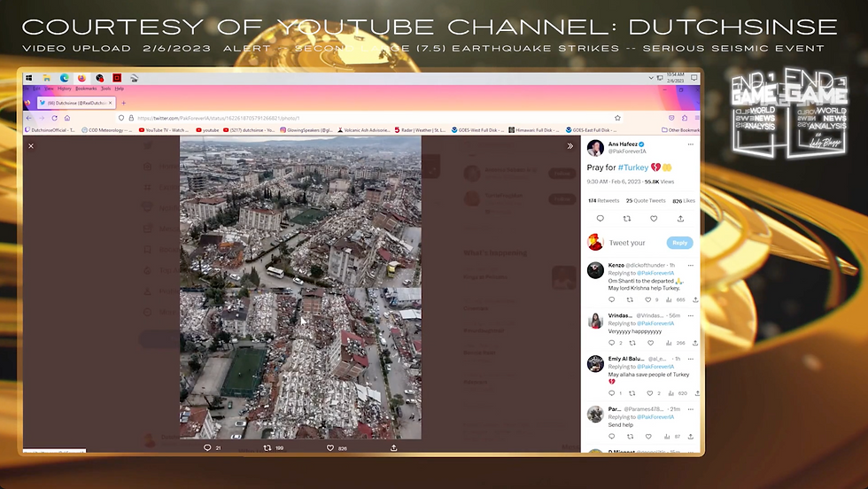Image resolution: width=868 pixels, height=489 pixels.
Task: Open the History menu in Firefox
Action: (64, 89)
